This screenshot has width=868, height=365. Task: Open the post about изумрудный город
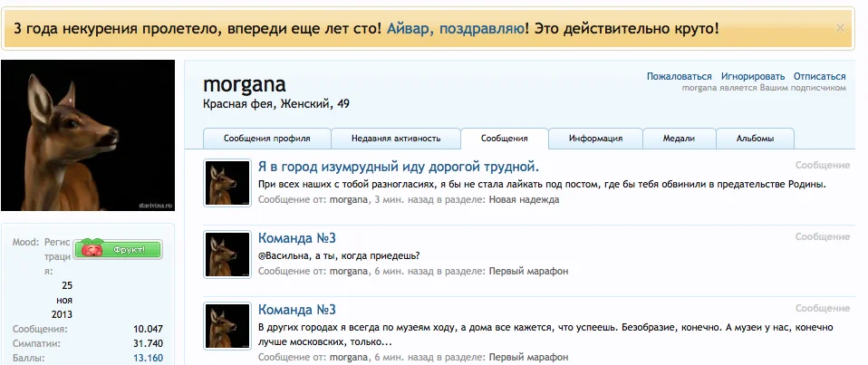tap(399, 167)
